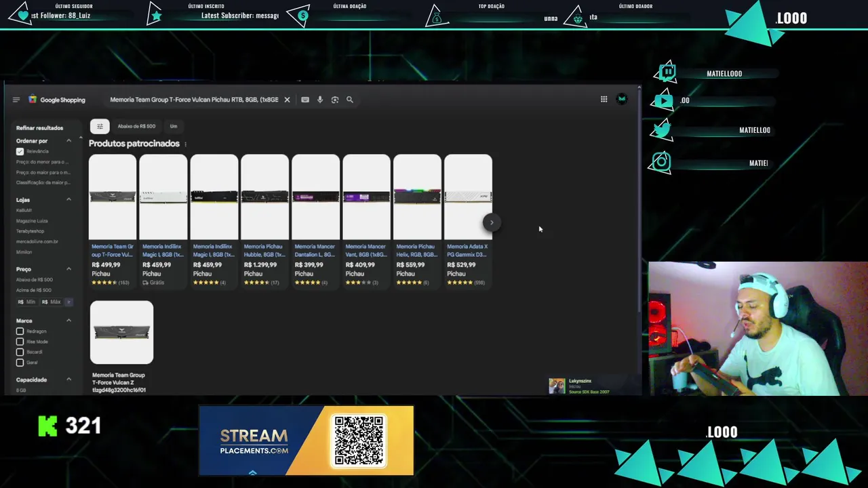Screen dimensions: 868x488
Task: Apply price range with the Ir button
Action: pos(68,302)
